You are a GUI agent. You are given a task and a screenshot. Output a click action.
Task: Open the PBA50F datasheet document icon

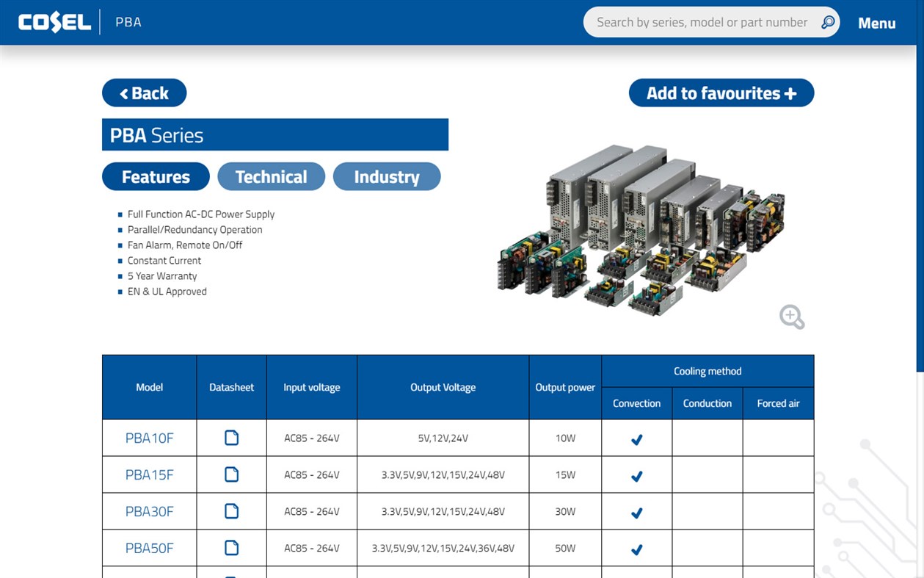(231, 548)
